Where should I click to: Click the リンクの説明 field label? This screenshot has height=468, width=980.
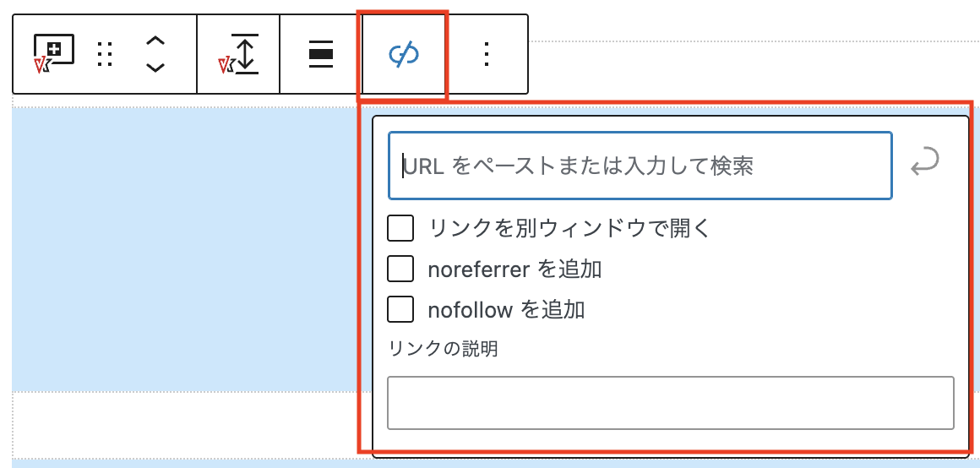pos(442,349)
